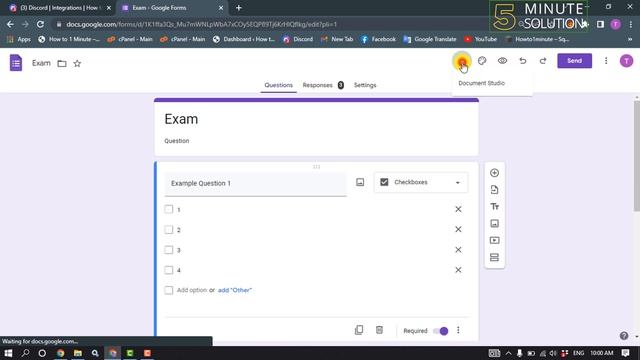Add image from the side toolbar
The height and width of the screenshot is (360, 640).
[x=494, y=224]
